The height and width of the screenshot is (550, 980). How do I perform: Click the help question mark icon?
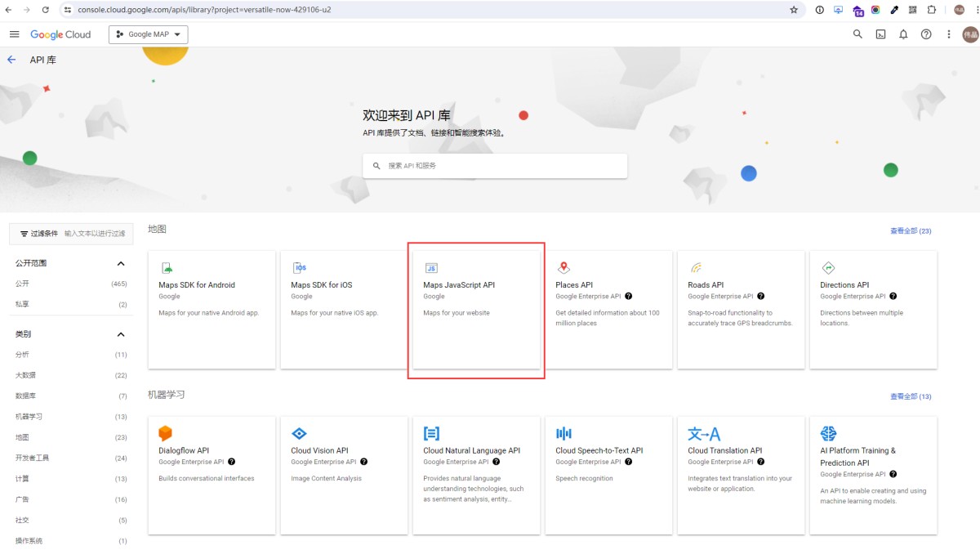(x=926, y=34)
